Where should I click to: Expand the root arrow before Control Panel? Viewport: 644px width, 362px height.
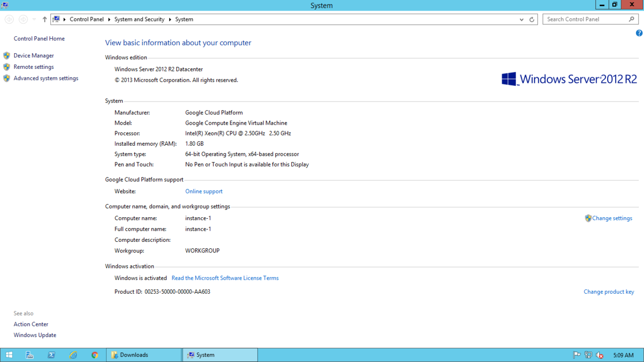pos(64,19)
